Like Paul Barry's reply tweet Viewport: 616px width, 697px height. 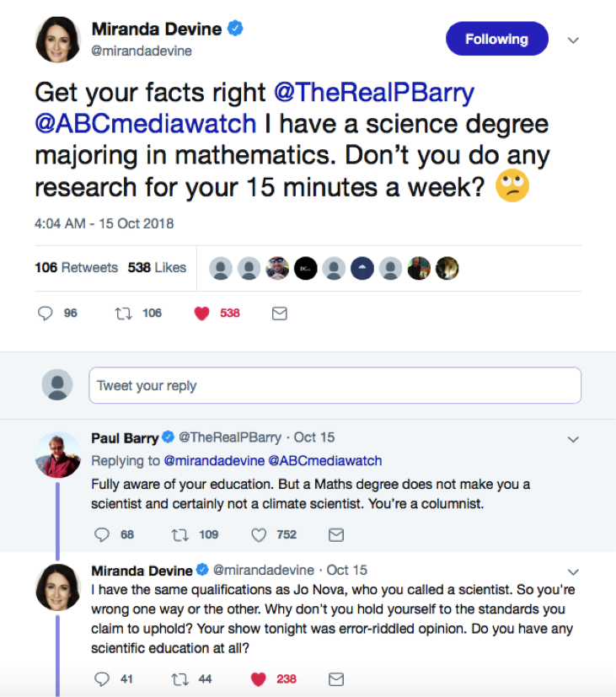pyautogui.click(x=260, y=534)
